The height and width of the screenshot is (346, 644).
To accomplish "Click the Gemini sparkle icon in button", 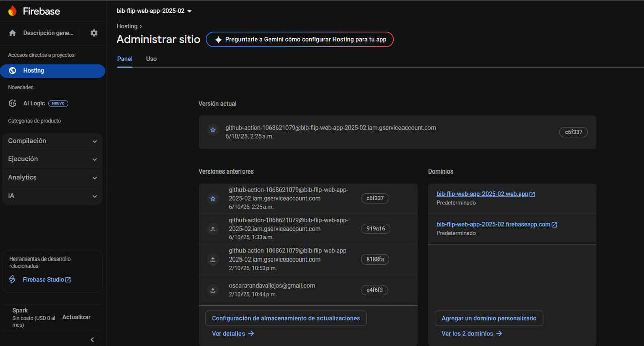I will pos(218,39).
